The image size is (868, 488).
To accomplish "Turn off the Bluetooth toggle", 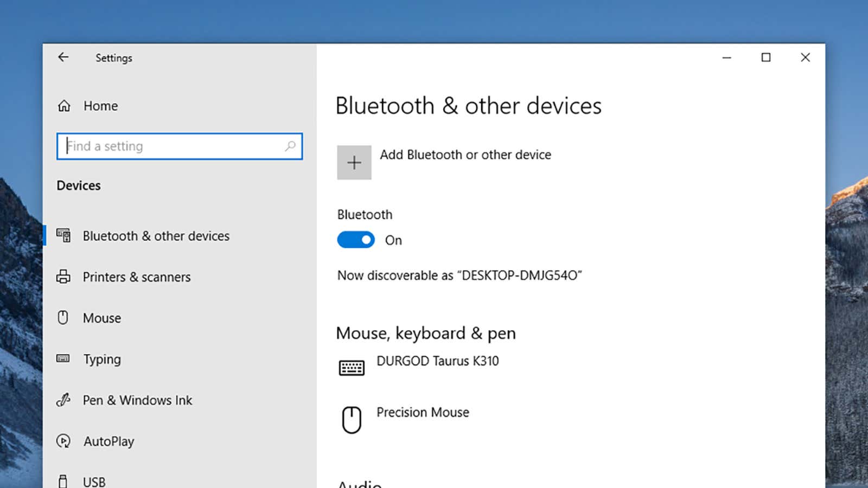I will coord(355,240).
